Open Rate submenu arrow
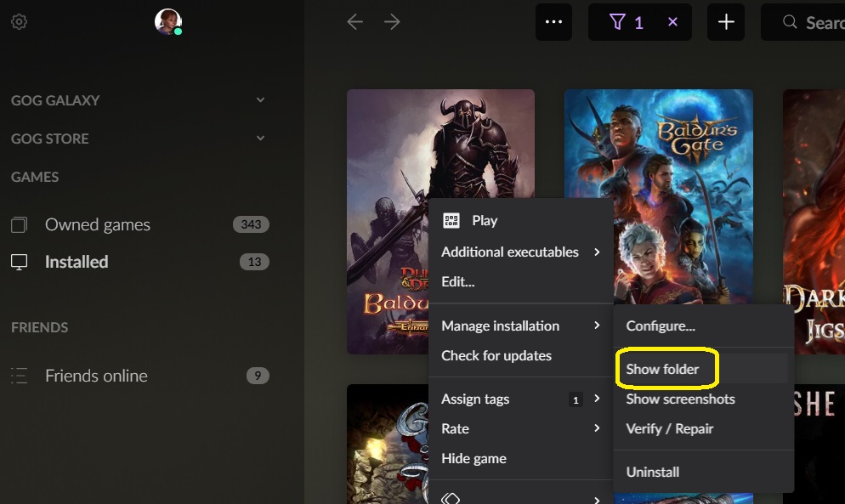845x504 pixels. pyautogui.click(x=597, y=428)
